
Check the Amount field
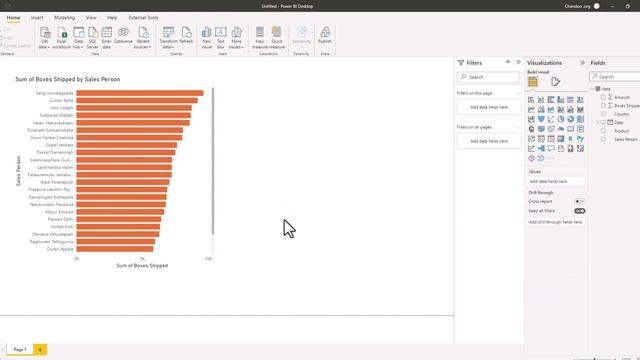(x=603, y=97)
